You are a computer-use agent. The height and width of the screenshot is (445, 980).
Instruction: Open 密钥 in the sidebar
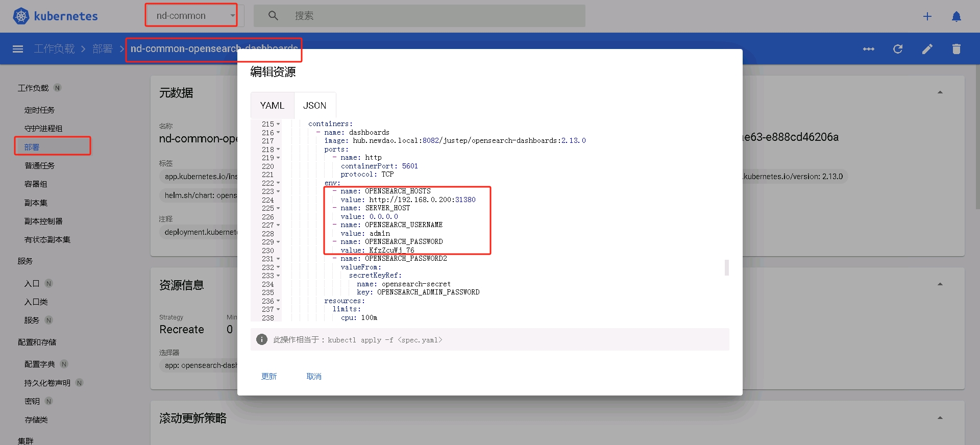point(32,402)
